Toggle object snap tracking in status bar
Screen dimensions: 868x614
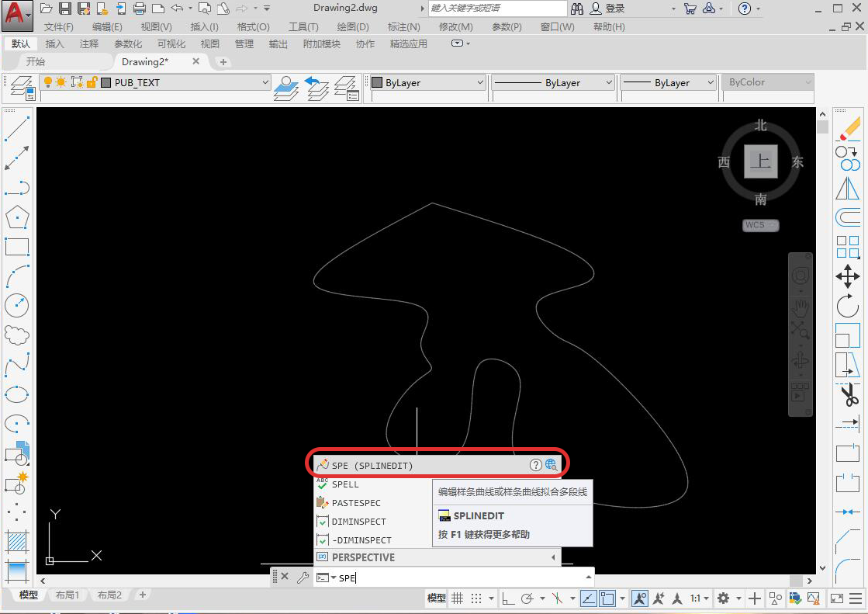(x=589, y=598)
